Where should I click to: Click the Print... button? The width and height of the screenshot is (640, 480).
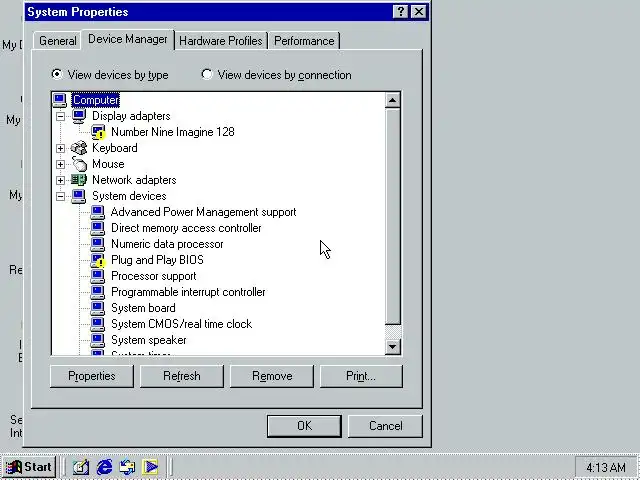click(x=361, y=376)
